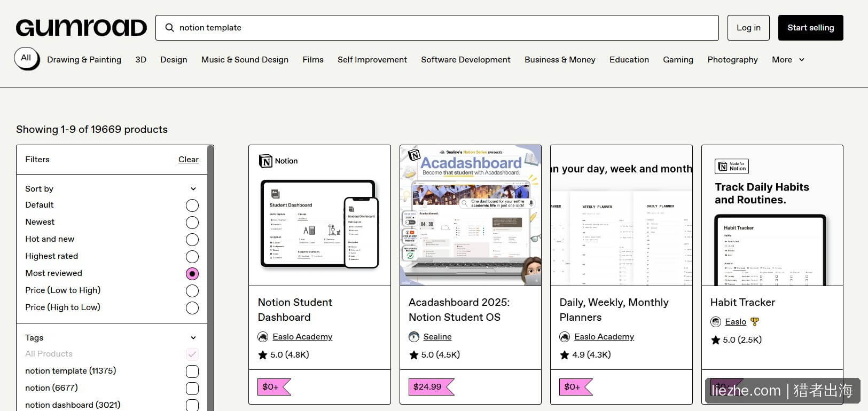Screen dimensions: 868x411
Task: Click the Sealine seller avatar
Action: pyautogui.click(x=414, y=337)
